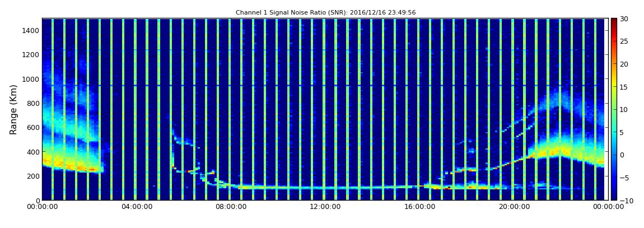Click the 400 tick label on range axis
The image size is (644, 228).
(x=33, y=152)
